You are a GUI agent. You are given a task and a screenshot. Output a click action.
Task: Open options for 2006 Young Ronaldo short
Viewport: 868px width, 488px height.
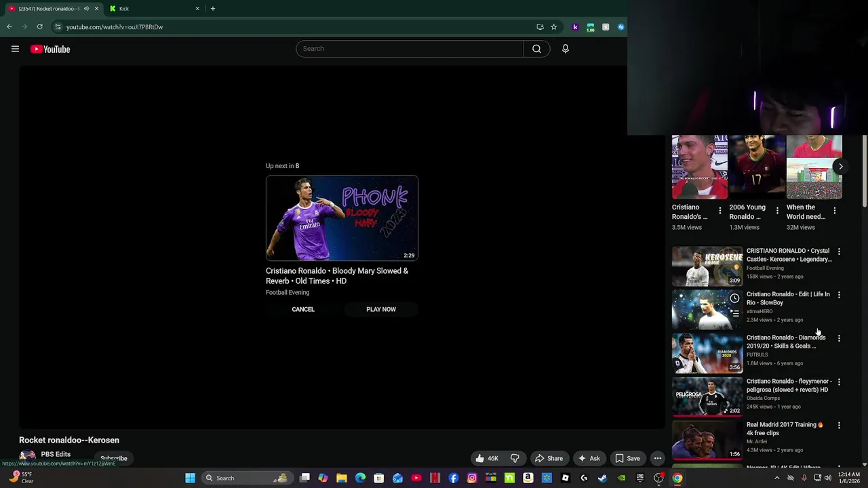point(777,211)
